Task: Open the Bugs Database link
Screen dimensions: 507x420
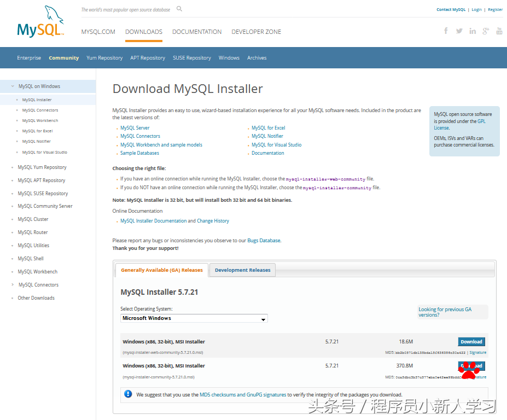Action: click(264, 240)
